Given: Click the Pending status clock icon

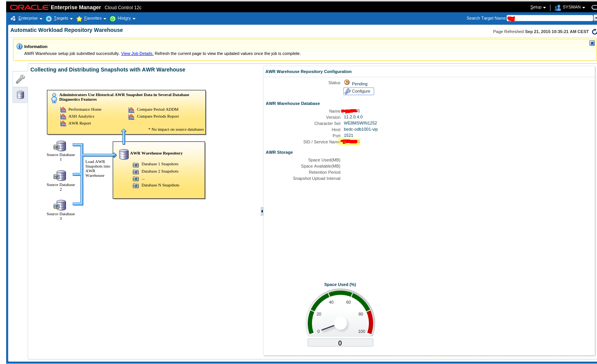Looking at the screenshot, I should pos(347,82).
